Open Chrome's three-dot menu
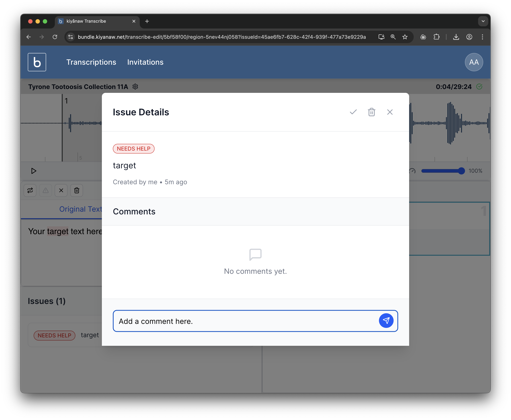The image size is (511, 420). click(x=482, y=37)
